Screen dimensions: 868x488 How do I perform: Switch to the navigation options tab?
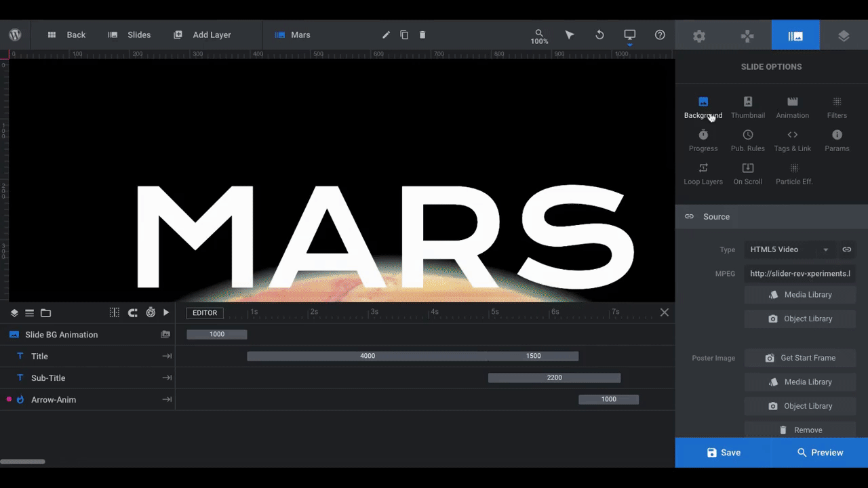(747, 36)
